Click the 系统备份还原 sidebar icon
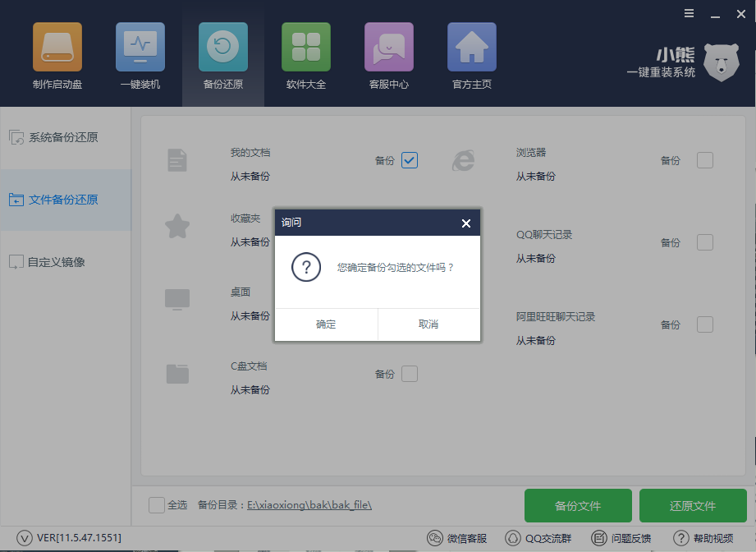This screenshot has width=756, height=552. click(16, 137)
